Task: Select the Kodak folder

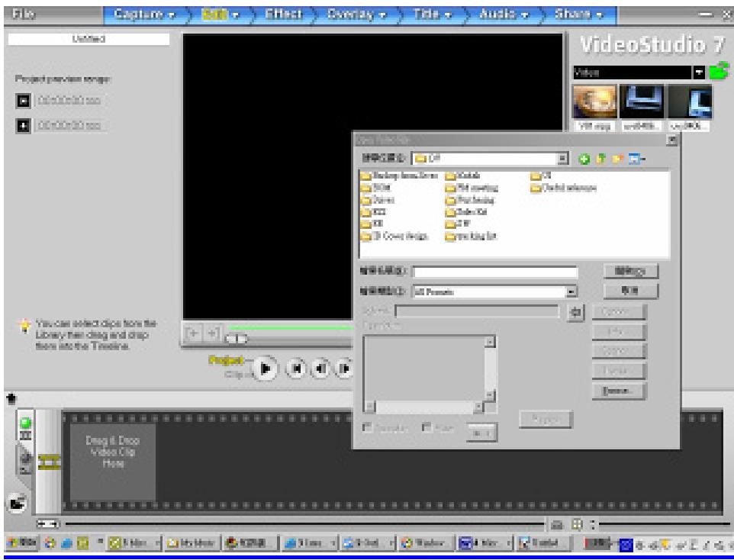Action: pyautogui.click(x=462, y=175)
